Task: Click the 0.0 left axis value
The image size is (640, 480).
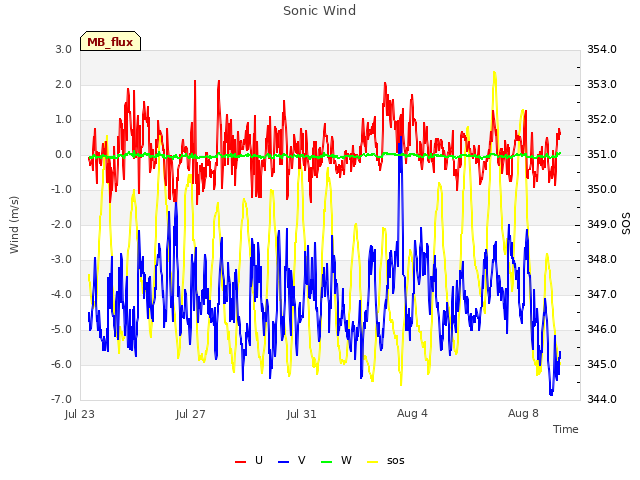Action: click(64, 155)
